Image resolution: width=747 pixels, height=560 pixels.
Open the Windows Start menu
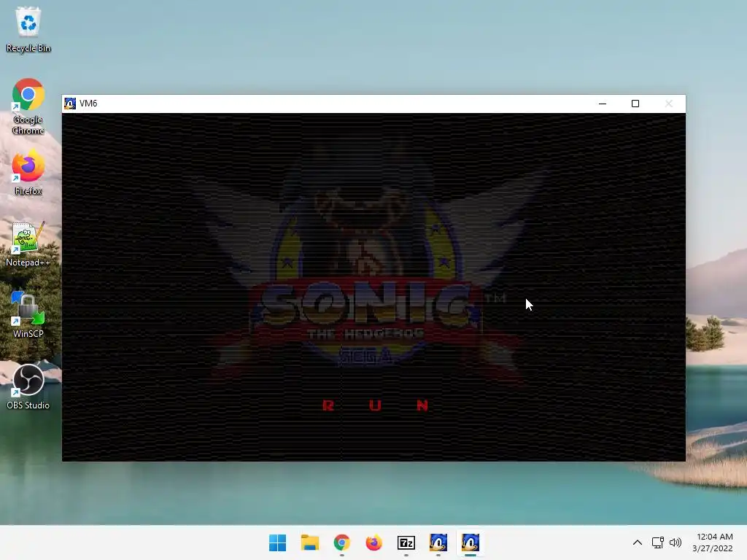point(278,542)
